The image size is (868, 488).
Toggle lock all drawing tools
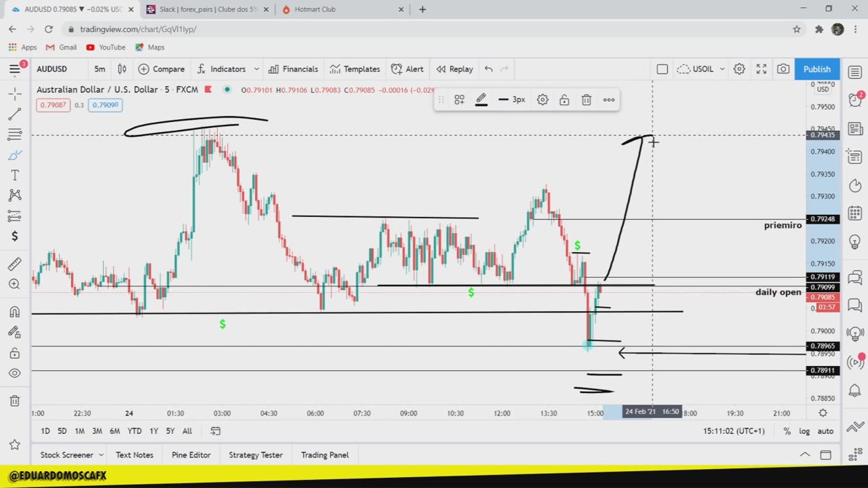click(14, 353)
